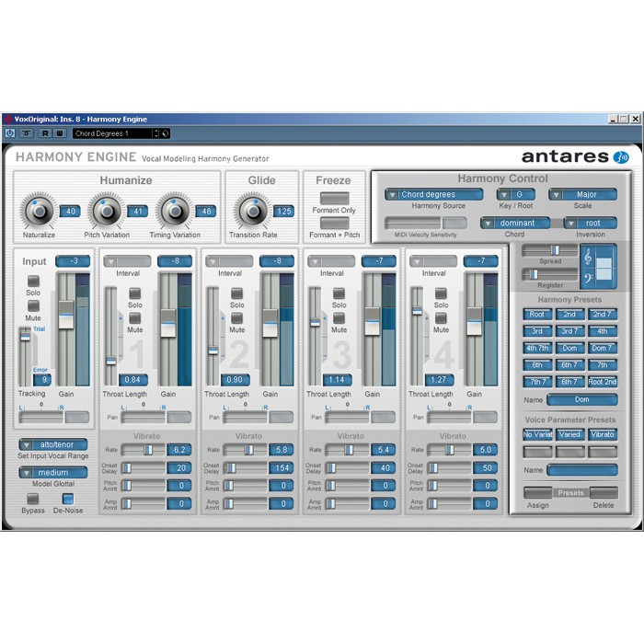This screenshot has height=644, width=644.
Task: Open the input vocal range alto/tenor dropdown
Action: click(x=53, y=444)
